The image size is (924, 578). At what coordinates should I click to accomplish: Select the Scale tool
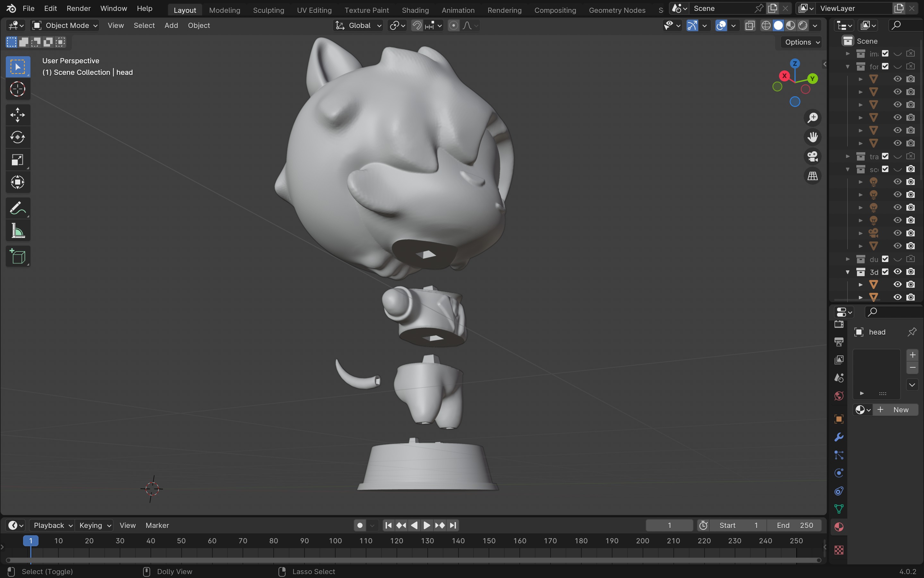point(18,160)
